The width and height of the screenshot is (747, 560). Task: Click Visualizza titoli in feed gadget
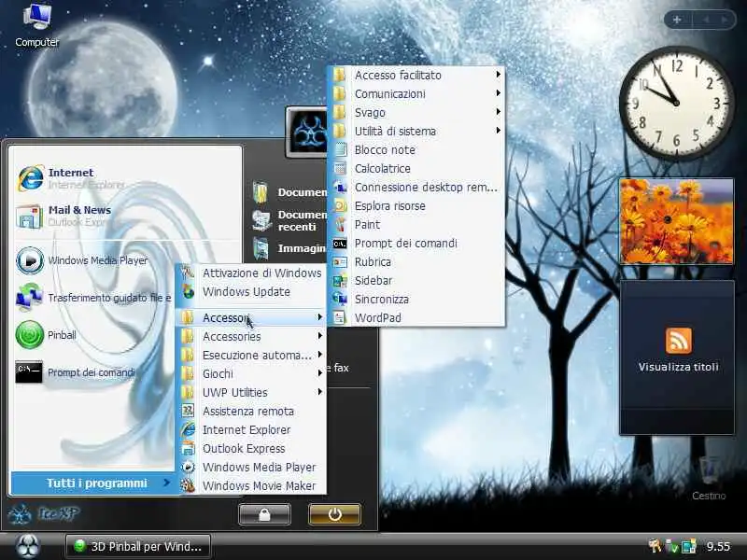pos(679,367)
